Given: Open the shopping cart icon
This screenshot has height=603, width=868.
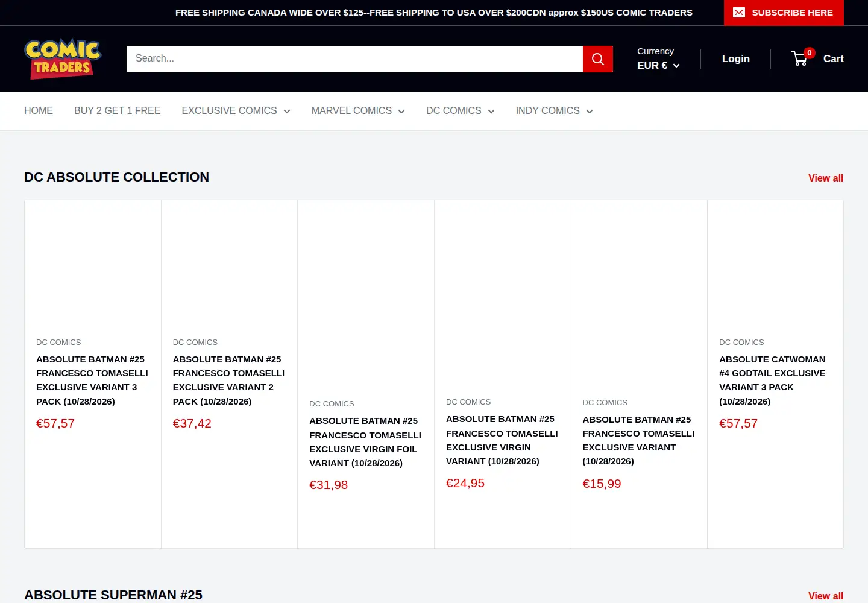Looking at the screenshot, I should tap(800, 58).
